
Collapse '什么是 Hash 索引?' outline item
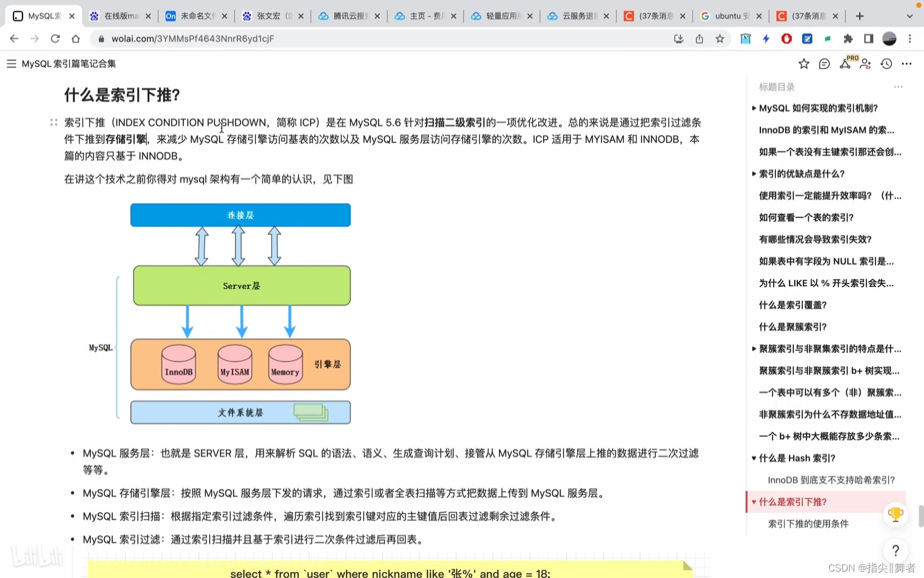click(x=754, y=458)
